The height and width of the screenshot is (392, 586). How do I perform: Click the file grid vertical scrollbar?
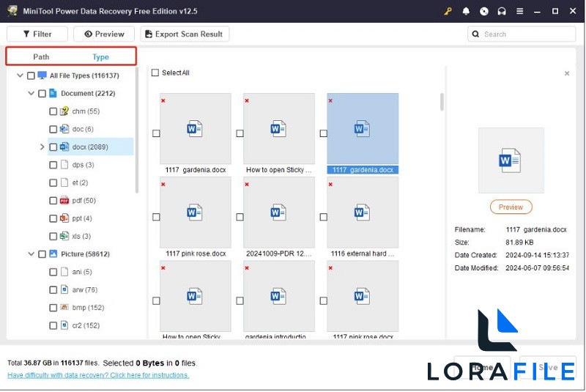point(442,102)
